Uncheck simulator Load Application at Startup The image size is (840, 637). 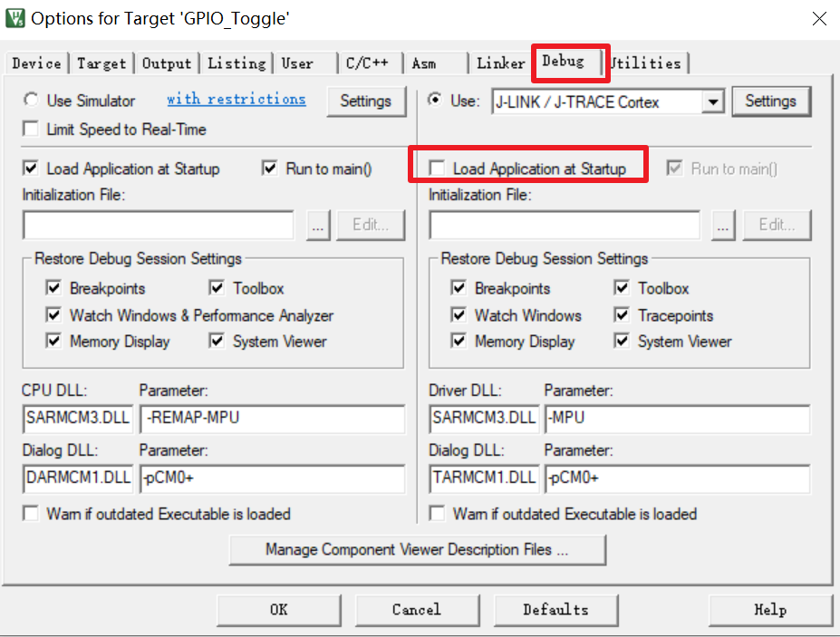tap(31, 169)
